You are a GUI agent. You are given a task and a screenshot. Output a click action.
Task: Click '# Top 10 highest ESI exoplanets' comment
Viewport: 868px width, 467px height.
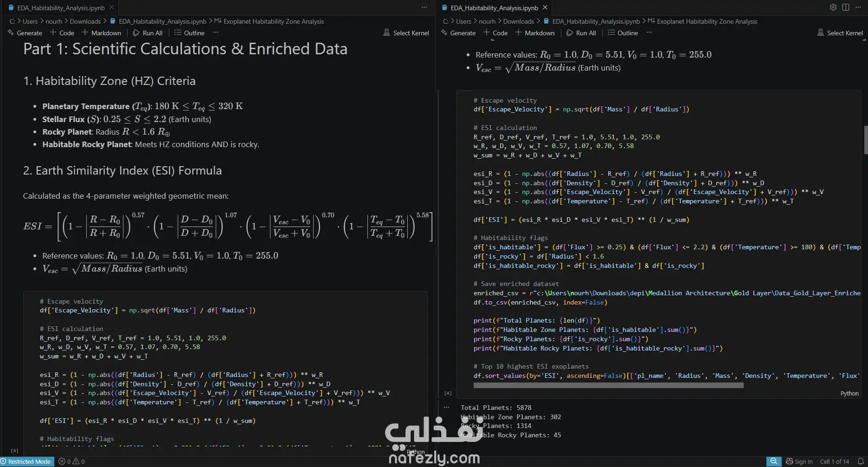point(531,366)
